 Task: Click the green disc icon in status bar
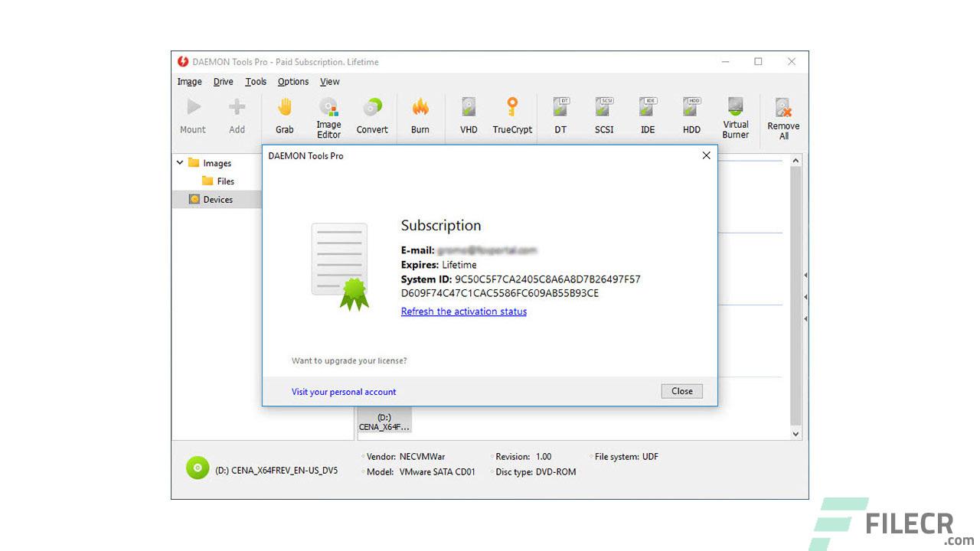coord(198,468)
